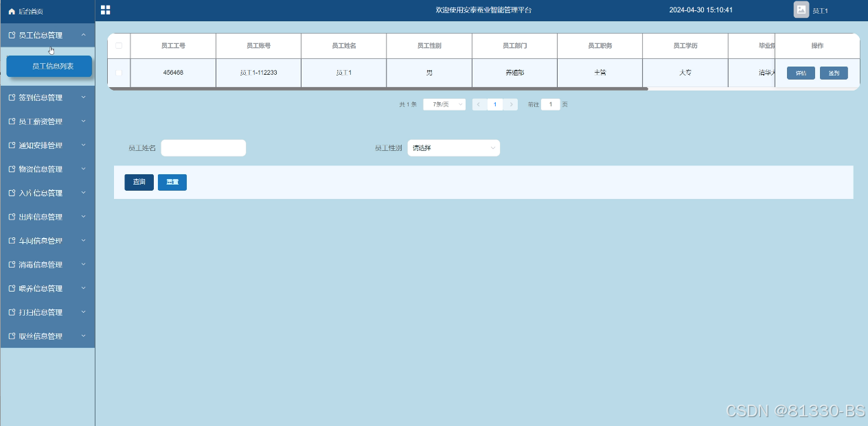Click the cell showing 员工1-112233
This screenshot has width=868, height=426.
coord(258,73)
